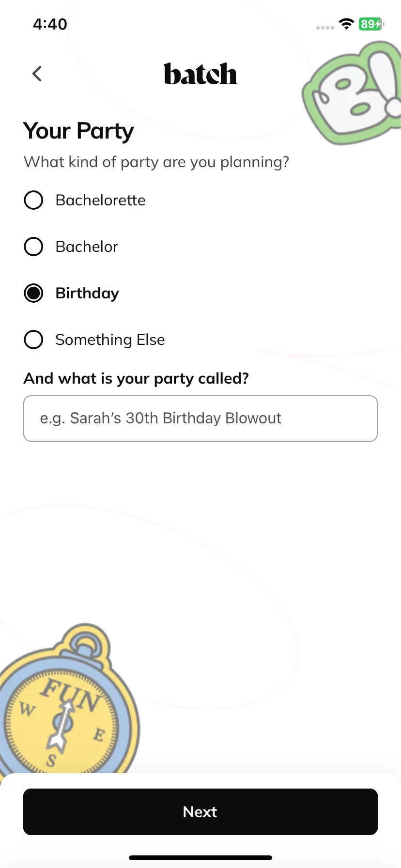Tap the green B! sticker graphic
The image size is (401, 868).
(x=353, y=93)
